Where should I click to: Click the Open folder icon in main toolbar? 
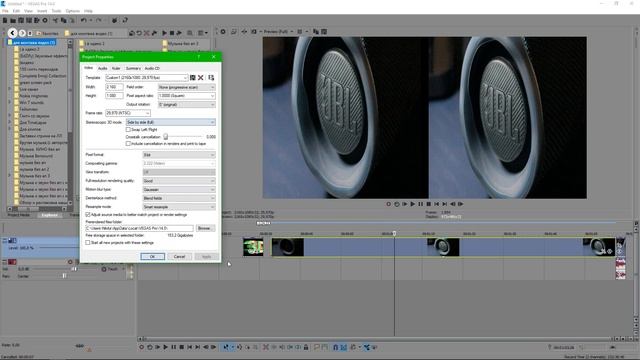click(x=13, y=20)
